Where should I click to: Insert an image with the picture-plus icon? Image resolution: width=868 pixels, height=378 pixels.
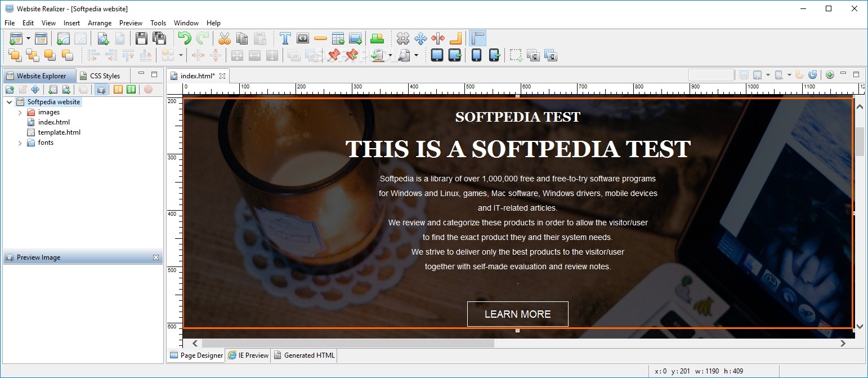355,38
